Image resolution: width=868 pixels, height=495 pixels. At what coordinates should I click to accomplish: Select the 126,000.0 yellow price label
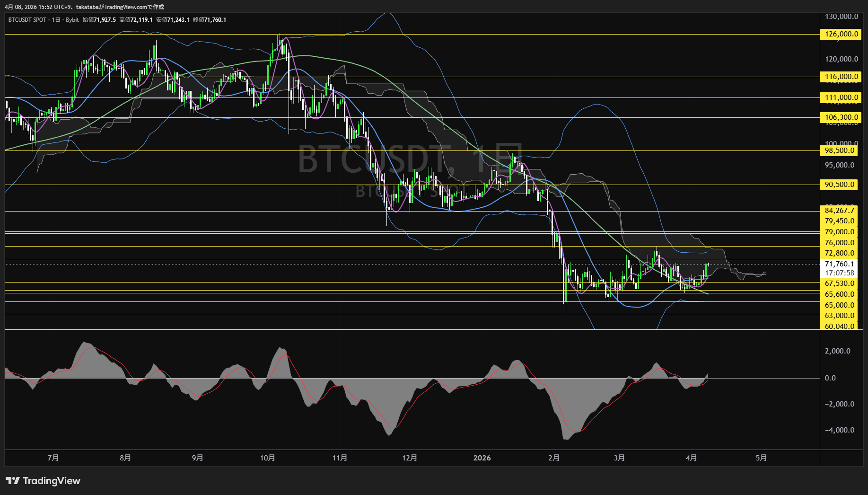coord(840,34)
